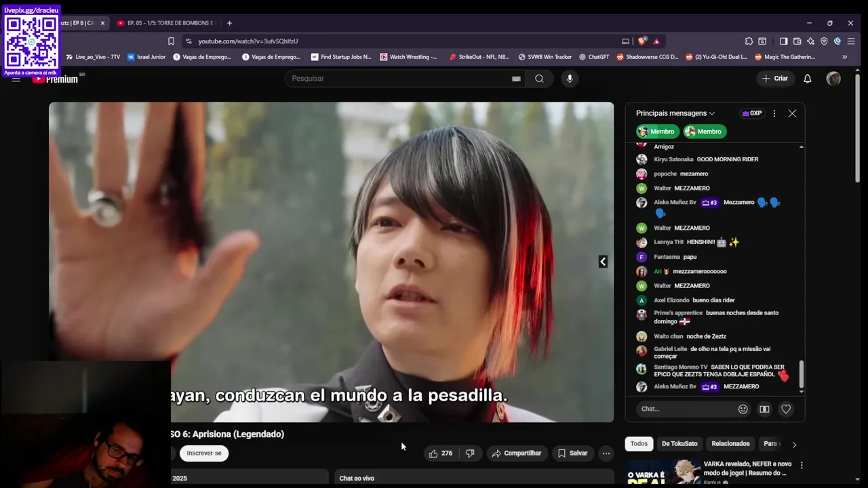
Task: Open chat options three-dot menu
Action: [x=774, y=113]
